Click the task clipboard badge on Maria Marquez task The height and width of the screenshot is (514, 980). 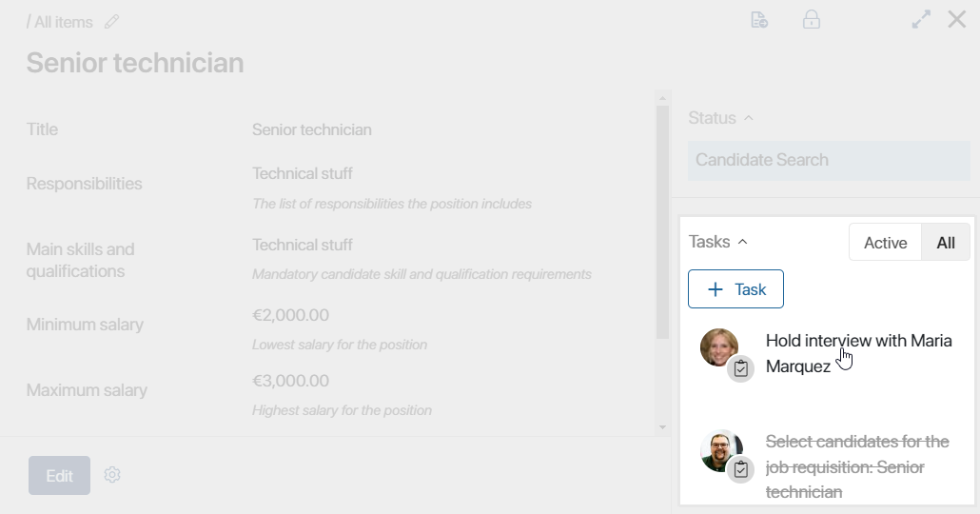pos(740,369)
